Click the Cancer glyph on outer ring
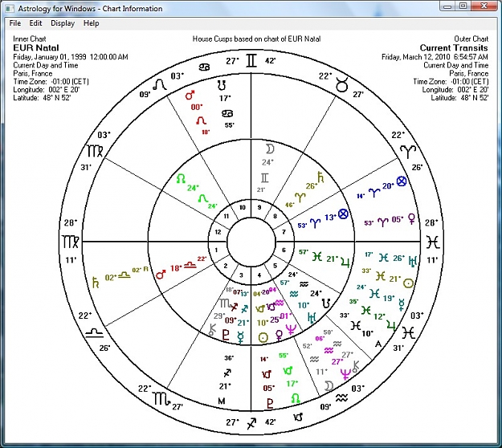The height and width of the screenshot is (448, 502). (x=204, y=67)
